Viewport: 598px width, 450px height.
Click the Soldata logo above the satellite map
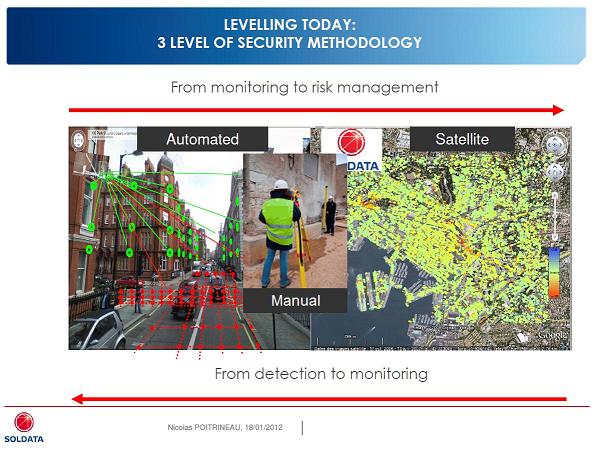(351, 149)
